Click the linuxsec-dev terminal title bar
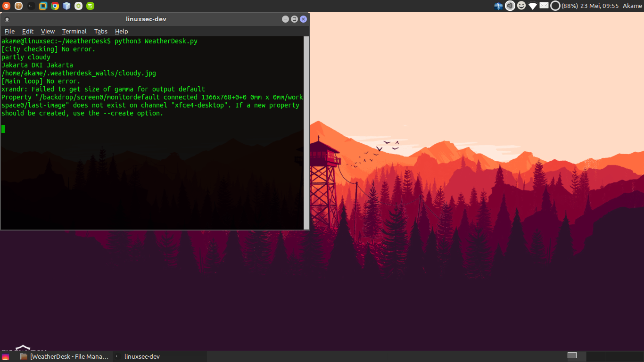Screen dimensions: 644x362 pos(146,19)
